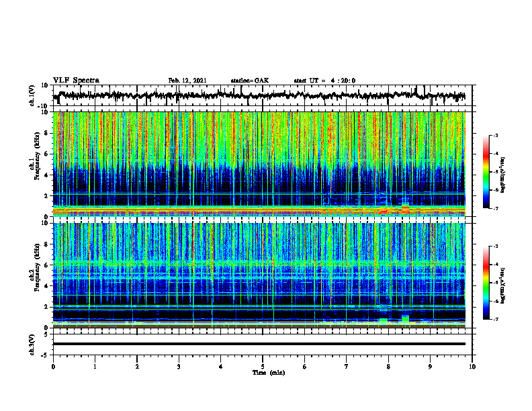Click time axis tick label "5"
Screen dimensions: 532x411
coord(263,367)
